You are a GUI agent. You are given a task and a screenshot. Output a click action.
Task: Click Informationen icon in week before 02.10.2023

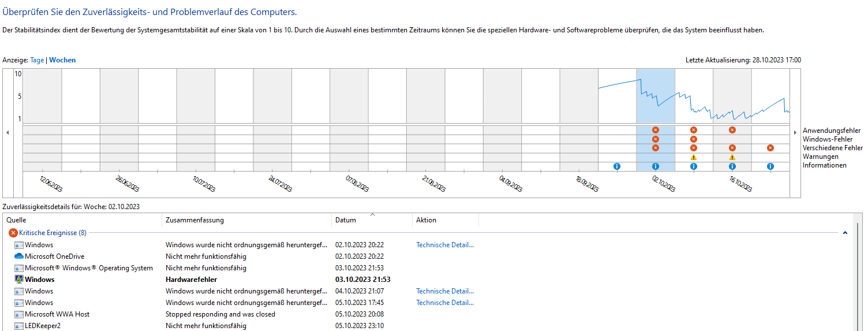617,166
